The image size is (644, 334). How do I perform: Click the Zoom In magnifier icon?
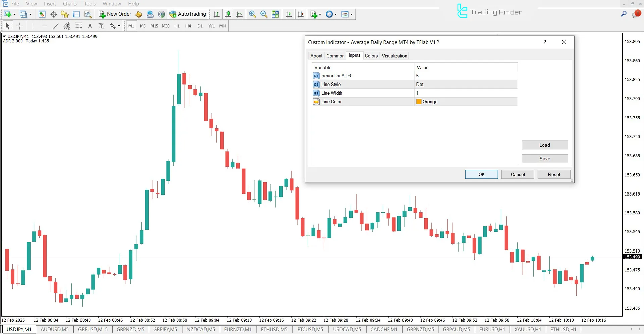click(252, 14)
